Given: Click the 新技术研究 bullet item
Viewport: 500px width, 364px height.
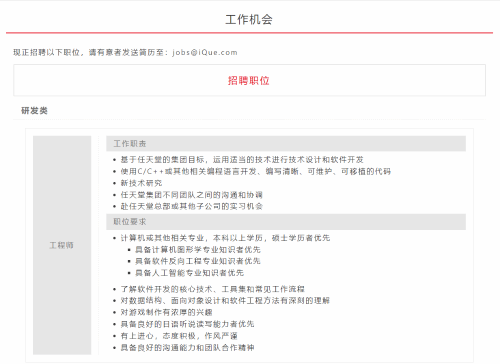Looking at the screenshot, I should [x=141, y=183].
